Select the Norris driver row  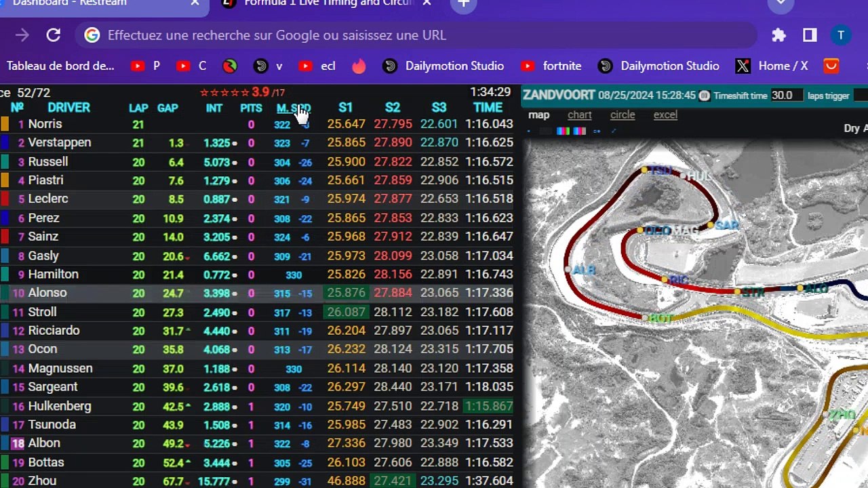[258, 124]
